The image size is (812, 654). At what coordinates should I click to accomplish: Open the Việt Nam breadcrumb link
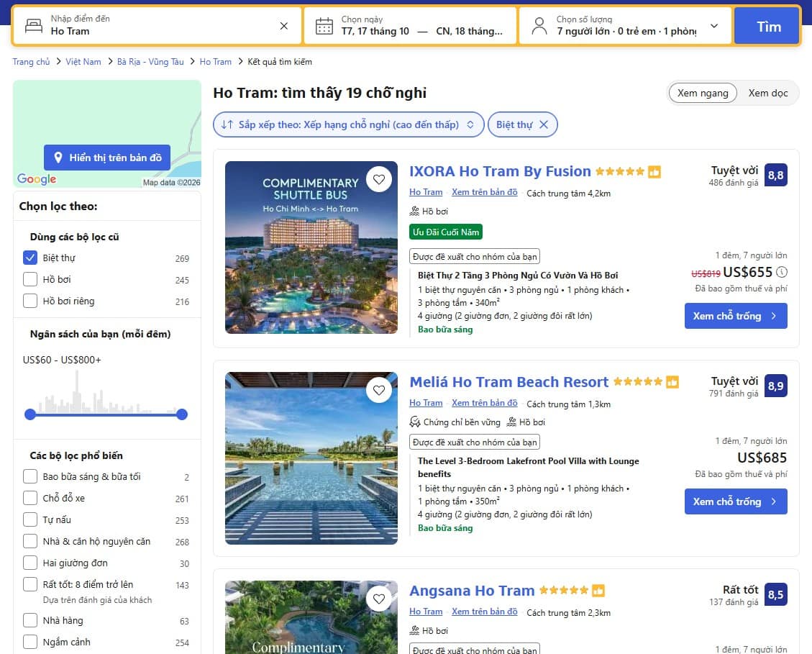click(83, 62)
